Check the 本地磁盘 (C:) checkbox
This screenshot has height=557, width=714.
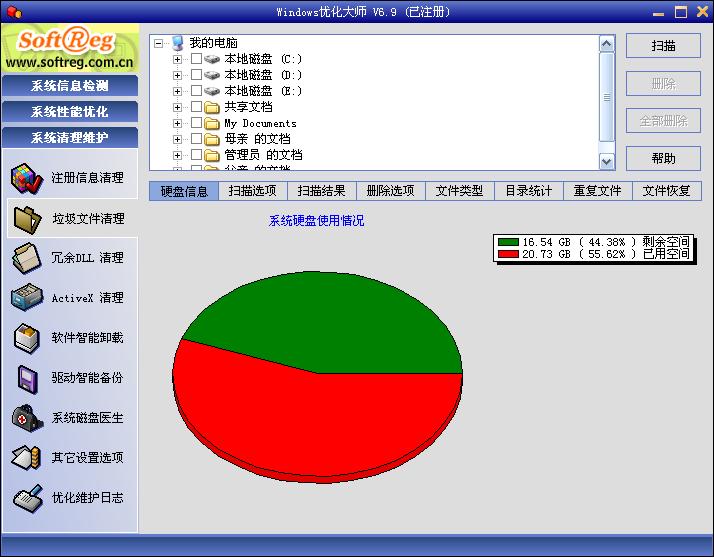click(x=196, y=59)
